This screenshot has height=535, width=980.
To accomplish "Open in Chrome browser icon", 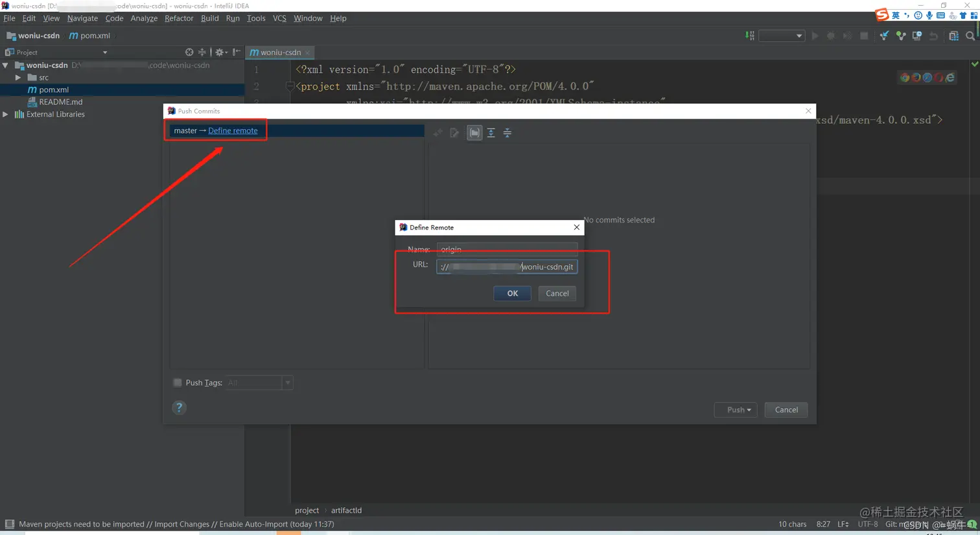I will (905, 77).
